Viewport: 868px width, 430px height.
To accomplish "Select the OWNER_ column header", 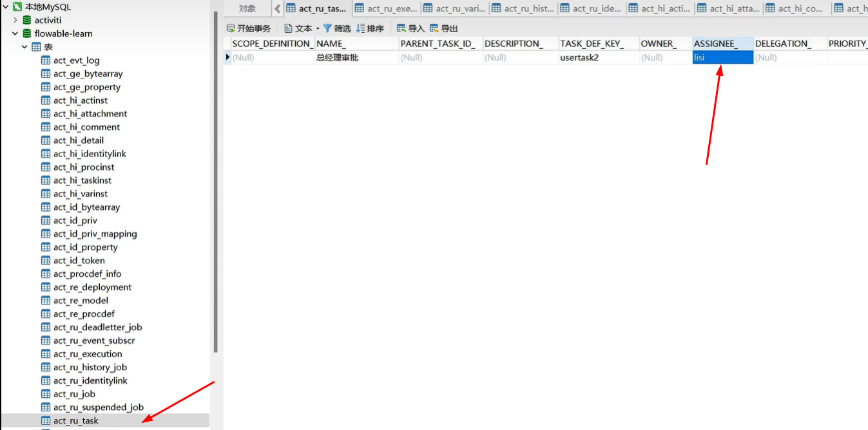I will [666, 43].
